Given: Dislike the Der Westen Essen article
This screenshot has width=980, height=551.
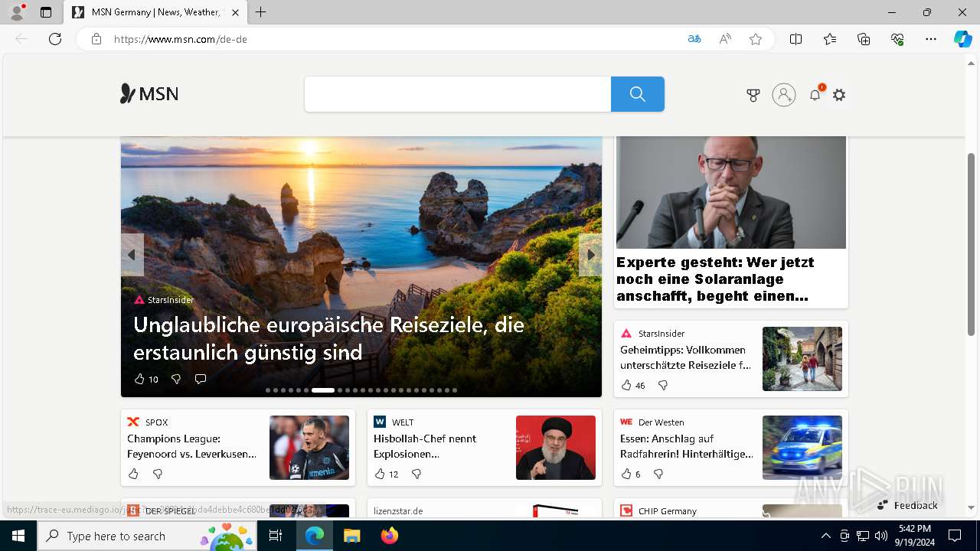Looking at the screenshot, I should click(658, 474).
